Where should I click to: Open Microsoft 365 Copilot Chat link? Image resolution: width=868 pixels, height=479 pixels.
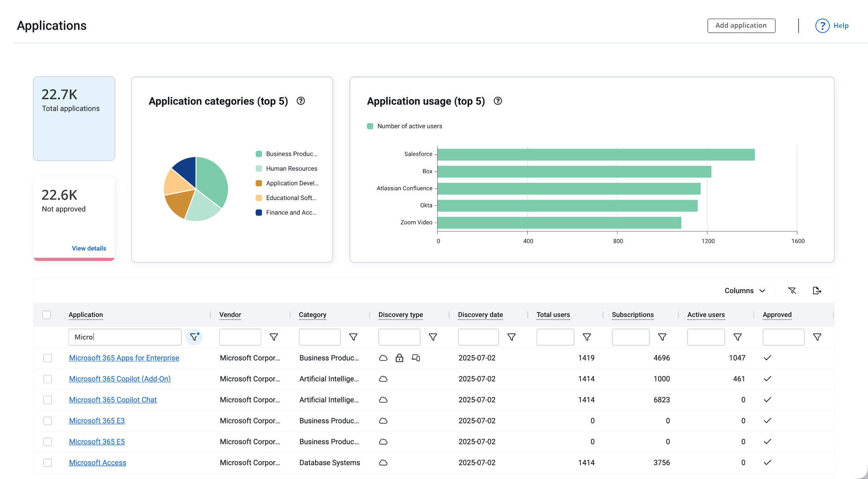point(113,400)
